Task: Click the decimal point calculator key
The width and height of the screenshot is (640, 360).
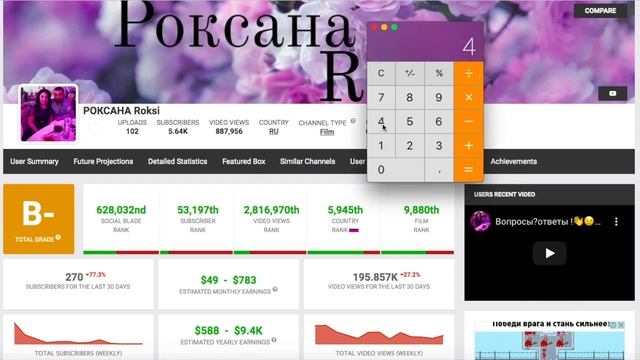Action: point(439,170)
